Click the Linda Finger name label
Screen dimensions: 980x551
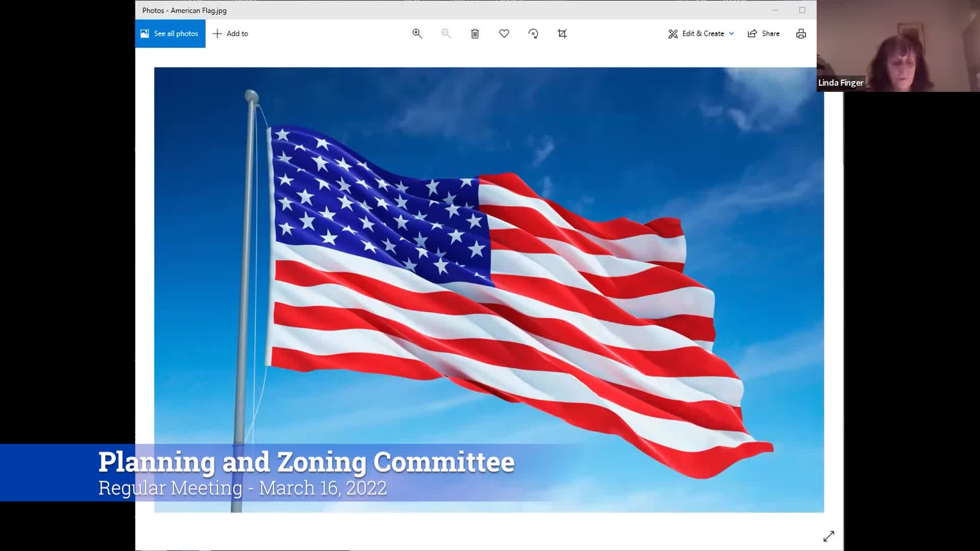[840, 82]
